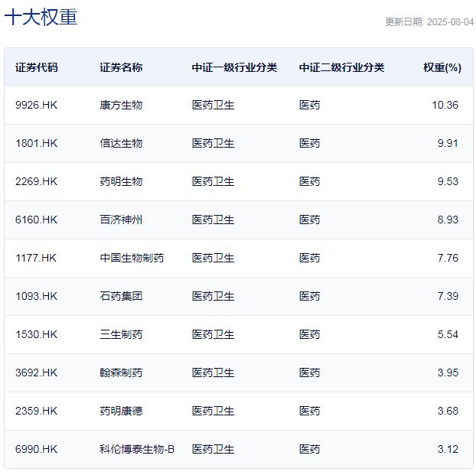Open stock code 6160.HK
The width and height of the screenshot is (476, 475).
[36, 220]
